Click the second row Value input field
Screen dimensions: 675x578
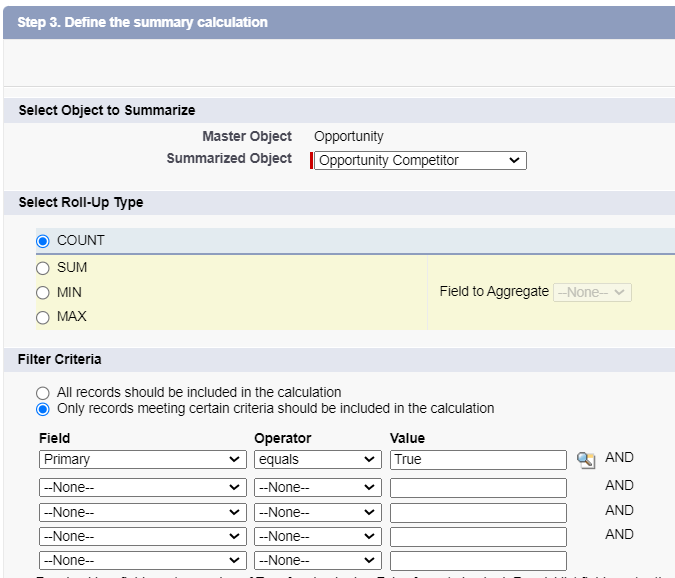tap(478, 488)
